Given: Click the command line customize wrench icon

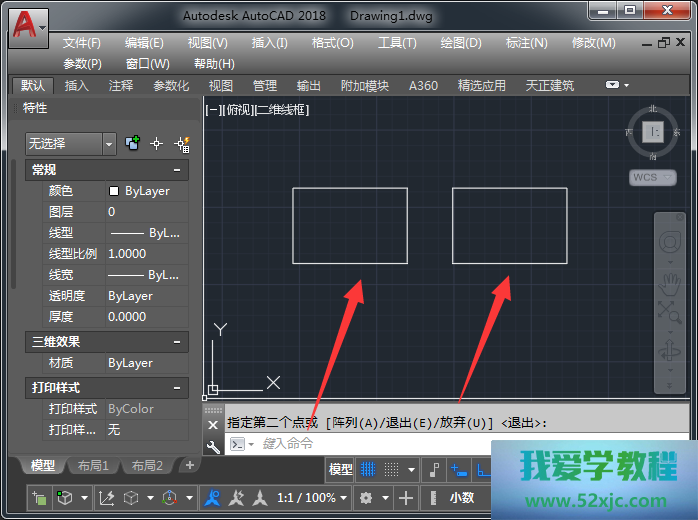Looking at the screenshot, I should tap(213, 445).
